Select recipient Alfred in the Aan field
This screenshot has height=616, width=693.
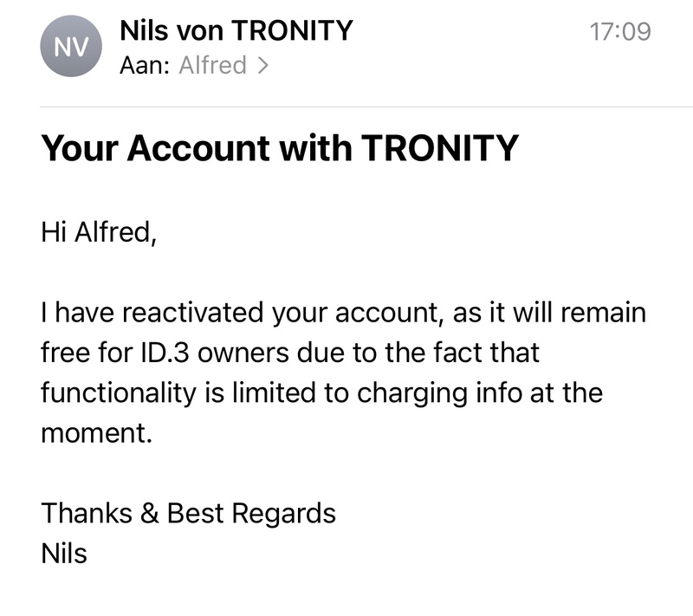tap(212, 65)
